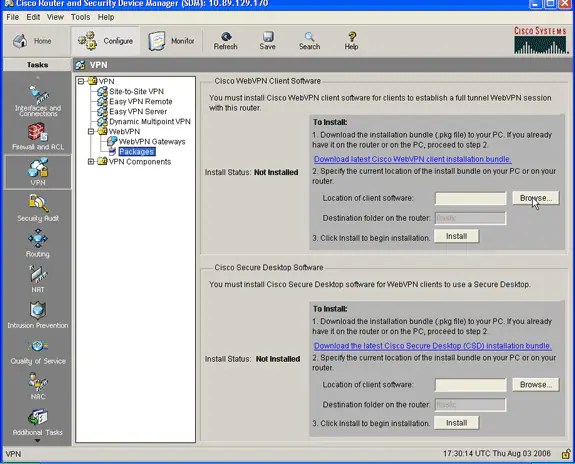Open the Monitor mode
Image resolution: width=575 pixels, height=464 pixels.
coord(171,41)
